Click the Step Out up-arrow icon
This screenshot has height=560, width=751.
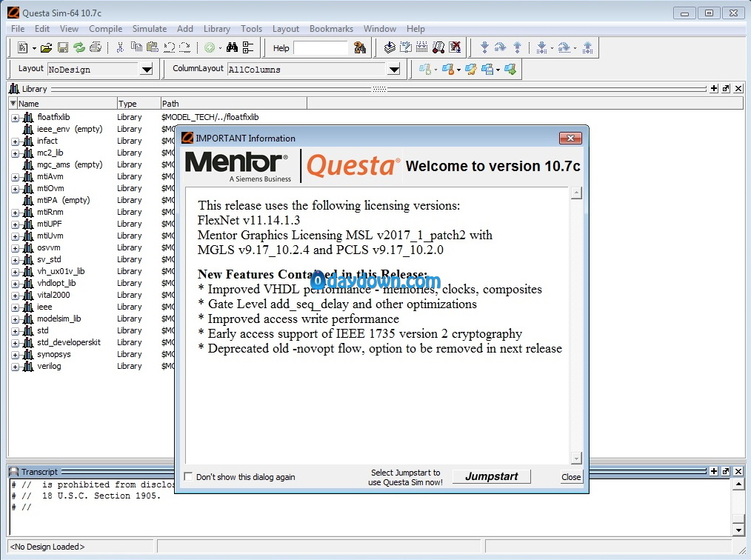pyautogui.click(x=517, y=47)
